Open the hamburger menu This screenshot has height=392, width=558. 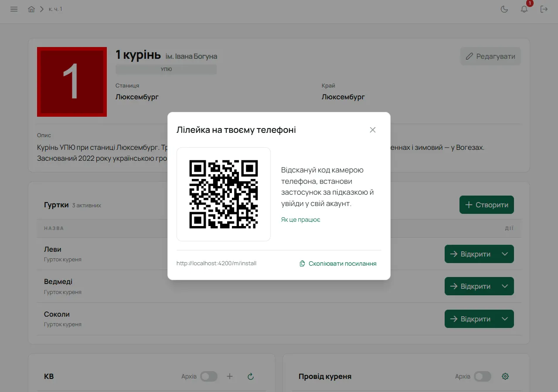click(14, 9)
